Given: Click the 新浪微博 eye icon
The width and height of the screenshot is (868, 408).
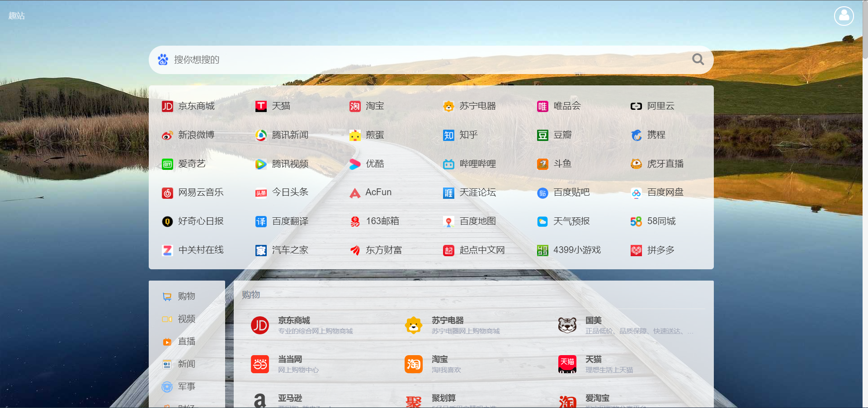Looking at the screenshot, I should [167, 135].
